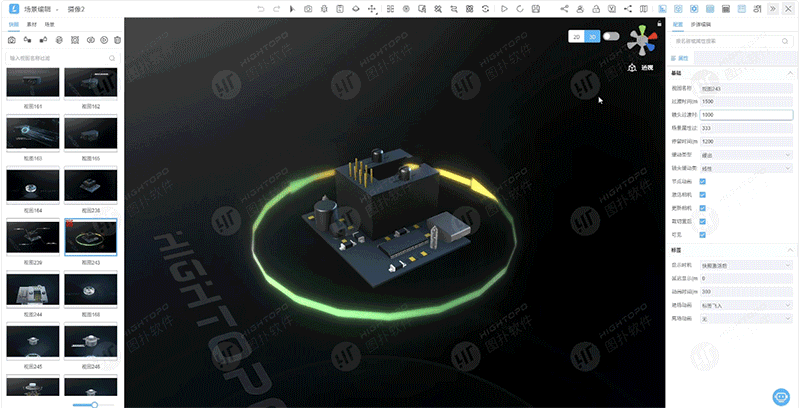Uncheck the 节点动画 checkbox
The image size is (800, 408).
pos(703,182)
